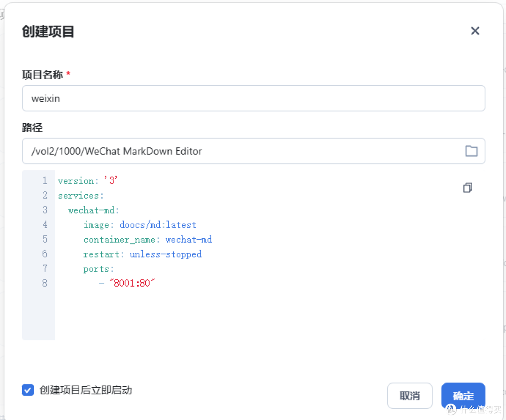
Task: Click the line "version: '3'"
Action: click(x=88, y=181)
